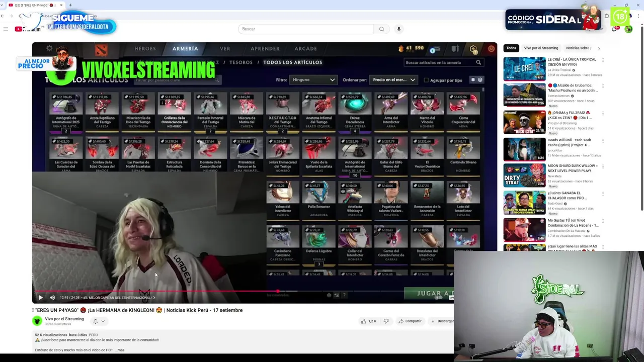The height and width of the screenshot is (362, 644).
Task: Show more filter chips with arrow
Action: click(x=599, y=48)
